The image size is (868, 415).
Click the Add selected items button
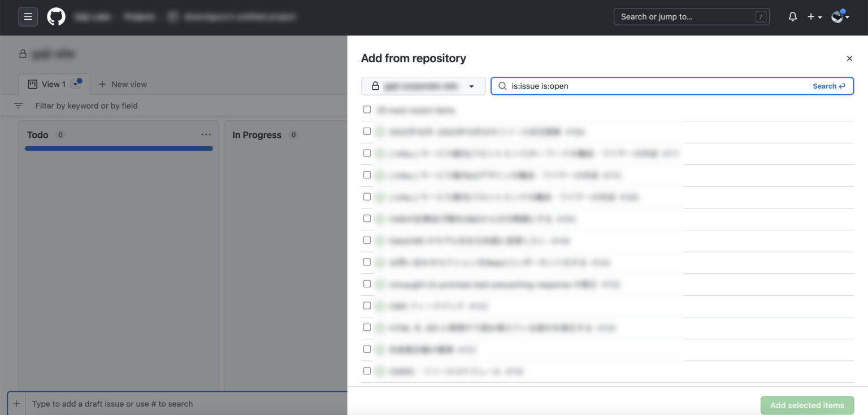(807, 405)
